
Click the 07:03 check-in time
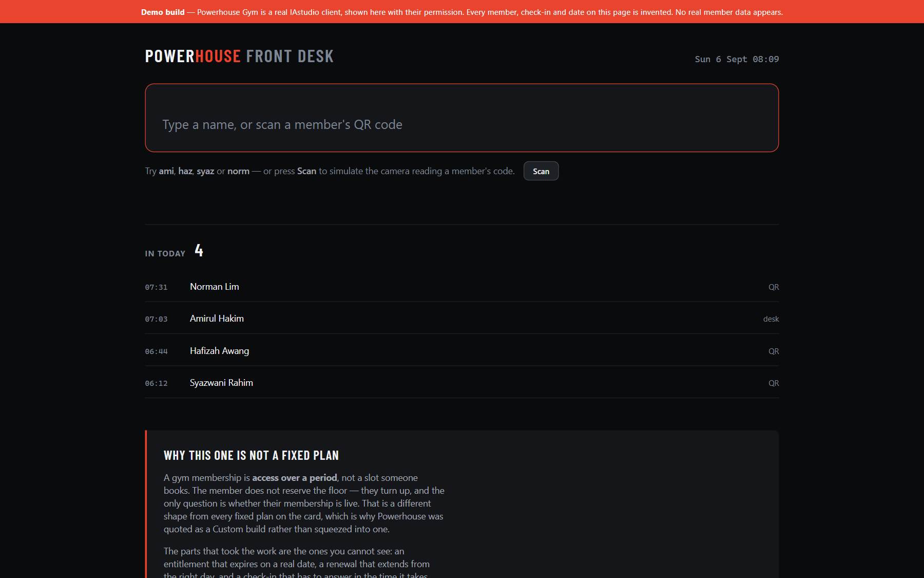tap(156, 319)
